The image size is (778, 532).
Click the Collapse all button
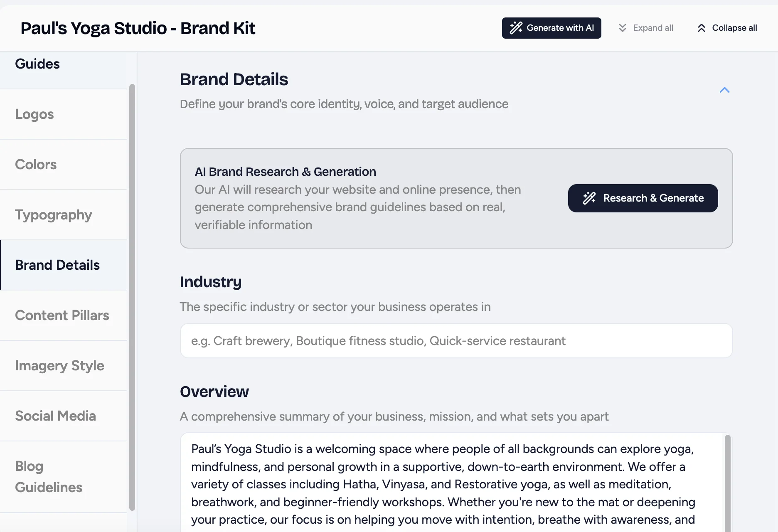pyautogui.click(x=727, y=28)
